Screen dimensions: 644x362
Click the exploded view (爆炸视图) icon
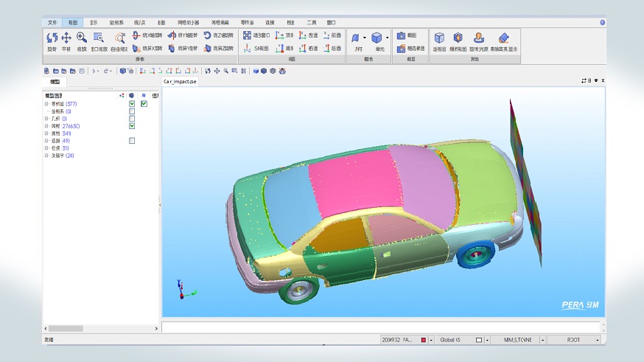click(458, 38)
